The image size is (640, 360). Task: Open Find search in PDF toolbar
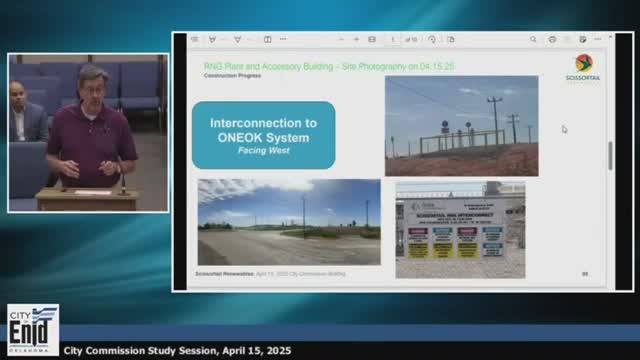pyautogui.click(x=533, y=40)
